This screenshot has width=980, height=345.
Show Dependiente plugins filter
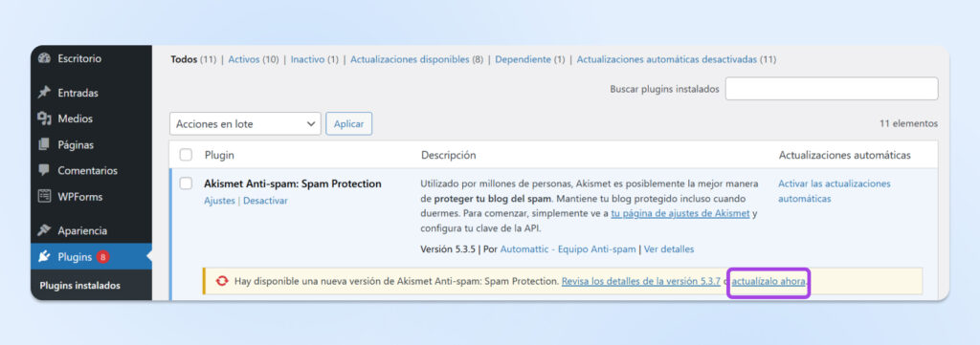pyautogui.click(x=523, y=60)
